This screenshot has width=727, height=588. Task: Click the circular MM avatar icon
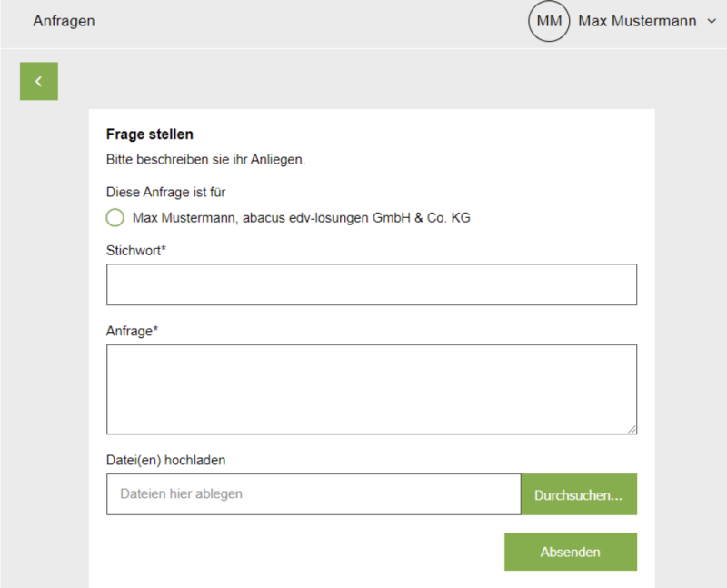[549, 21]
